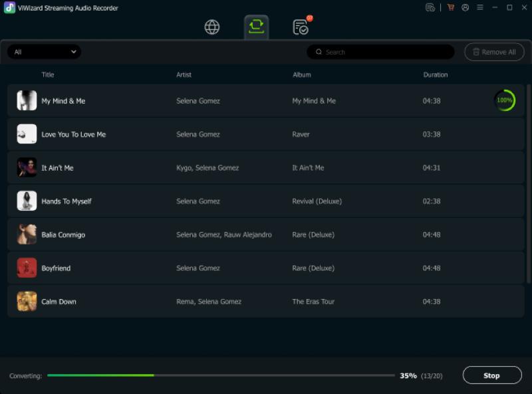The width and height of the screenshot is (532, 394).
Task: Click the Calm Down cover thumbnail
Action: click(27, 302)
